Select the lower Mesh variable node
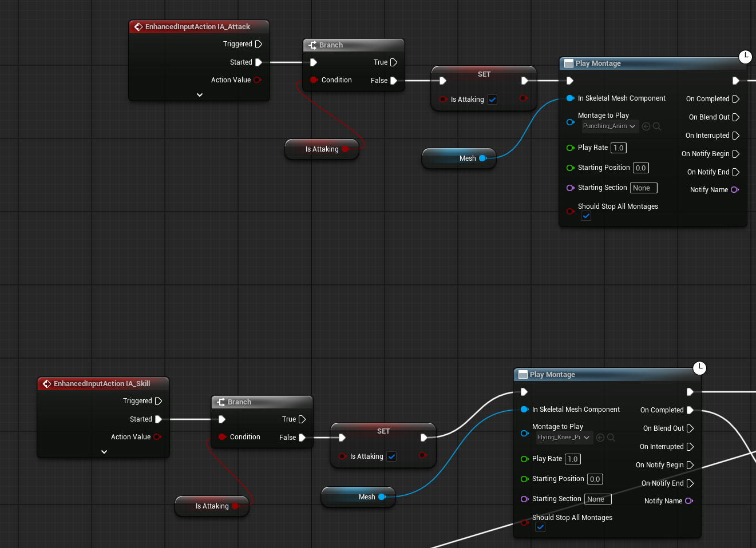Image resolution: width=756 pixels, height=548 pixels. (x=358, y=497)
